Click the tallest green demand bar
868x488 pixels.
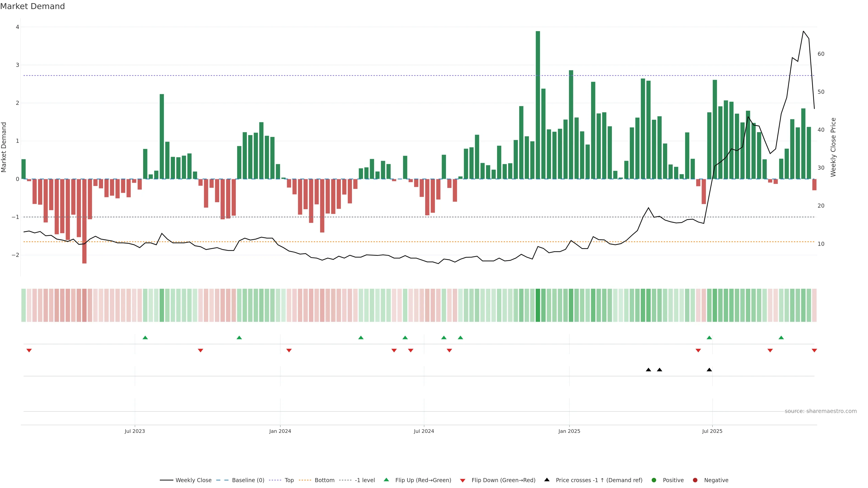click(x=538, y=104)
